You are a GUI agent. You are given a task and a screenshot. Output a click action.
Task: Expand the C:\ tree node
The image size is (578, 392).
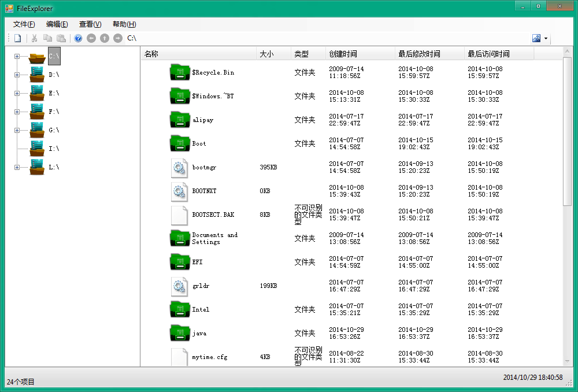pos(17,57)
